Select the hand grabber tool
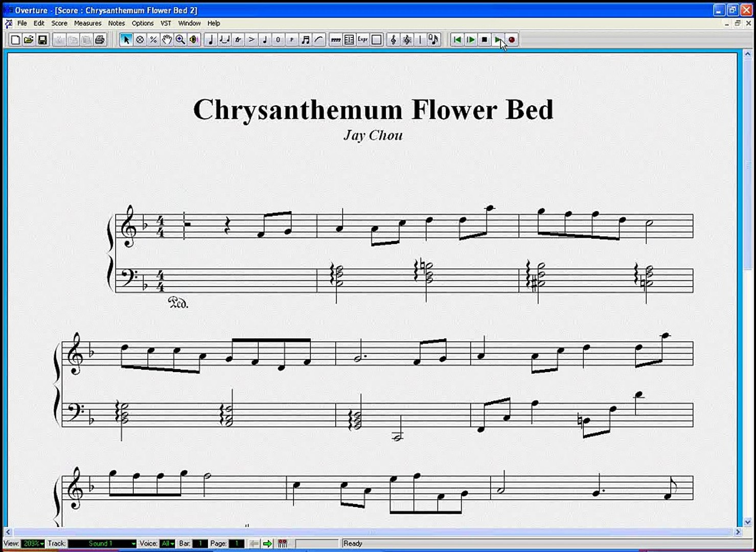Screen dimensions: 756x552 (x=167, y=40)
